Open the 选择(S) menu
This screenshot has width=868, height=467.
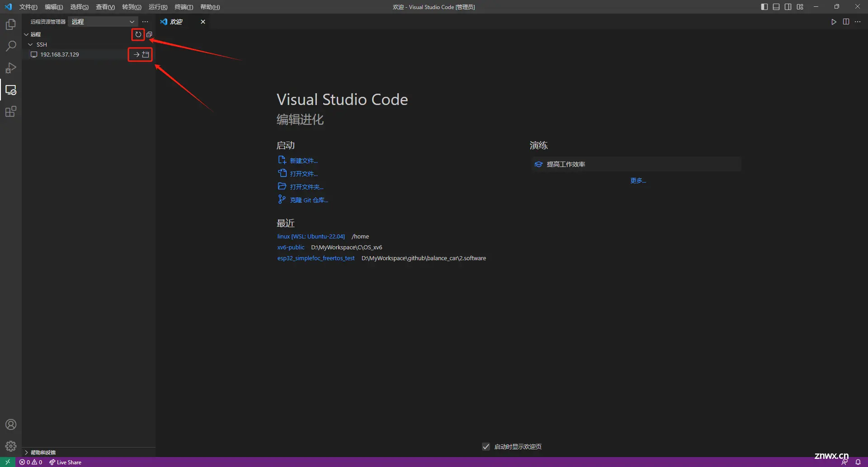[x=79, y=7]
